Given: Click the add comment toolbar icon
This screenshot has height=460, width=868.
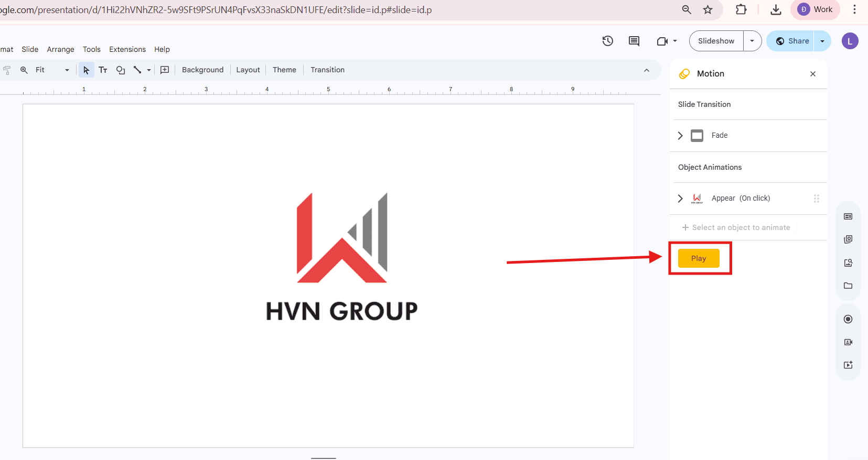Looking at the screenshot, I should pyautogui.click(x=165, y=70).
